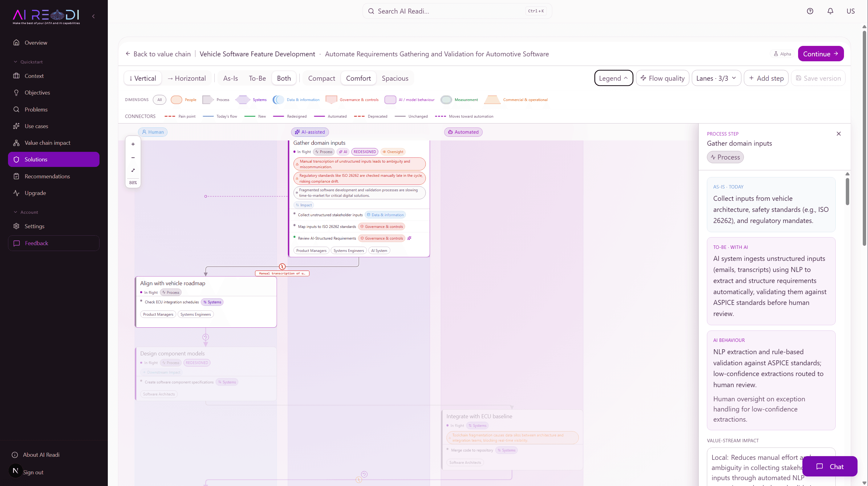Screen dimensions: 868x486
Task: Click the Automated lane header
Action: [463, 132]
